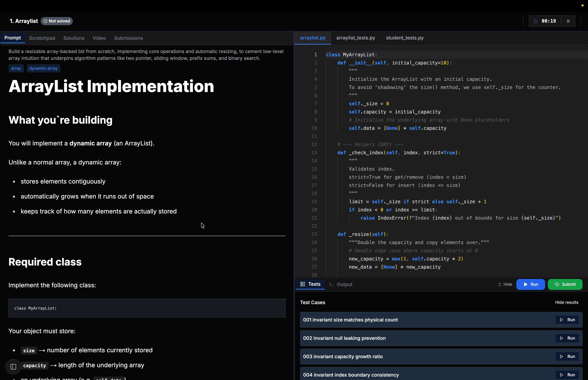Click code line number 23

pos(314,234)
